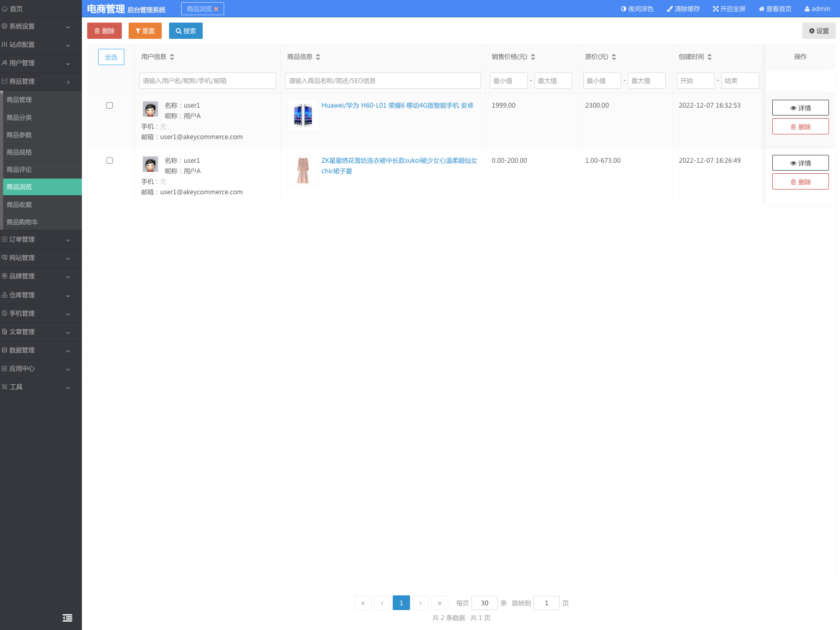The image size is (840, 630).
Task: Toggle 夜间深色 night mode
Action: (637, 9)
